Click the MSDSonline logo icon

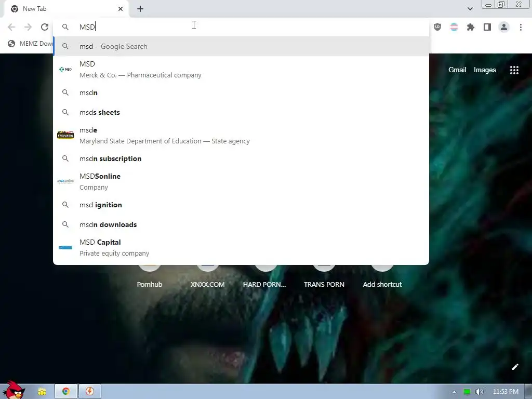(65, 181)
